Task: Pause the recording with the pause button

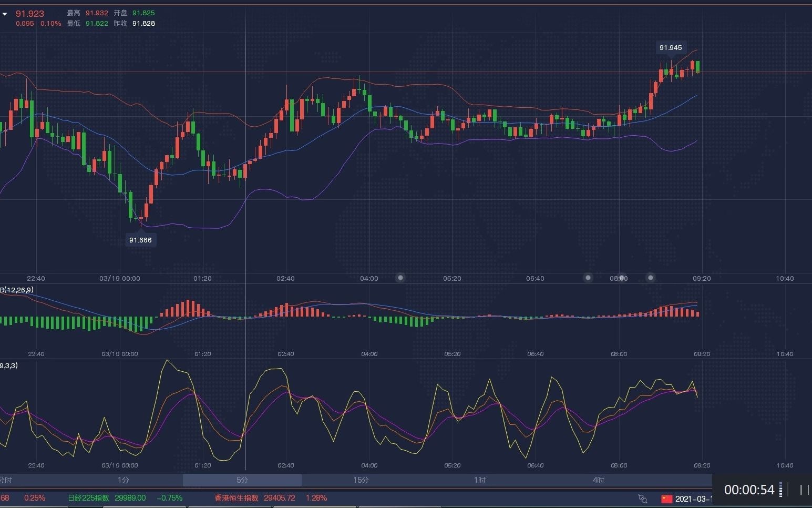Action: pyautogui.click(x=804, y=490)
